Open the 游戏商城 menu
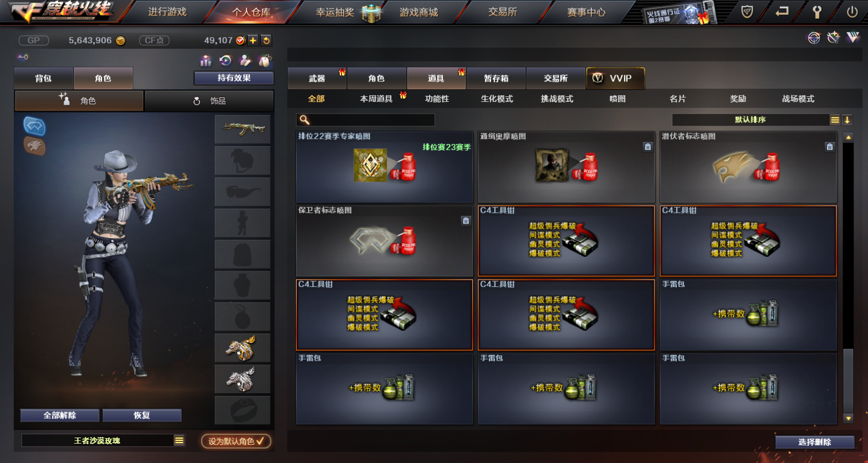 pyautogui.click(x=418, y=12)
